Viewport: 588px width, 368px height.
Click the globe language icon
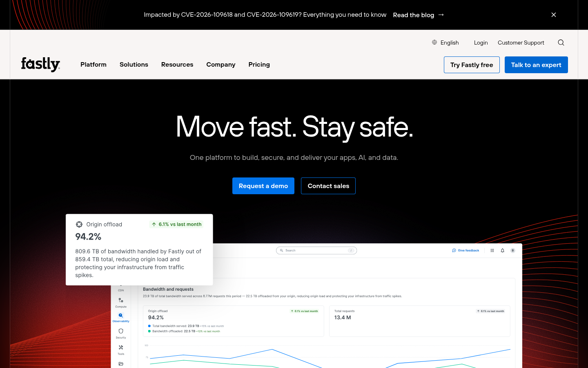click(x=434, y=42)
